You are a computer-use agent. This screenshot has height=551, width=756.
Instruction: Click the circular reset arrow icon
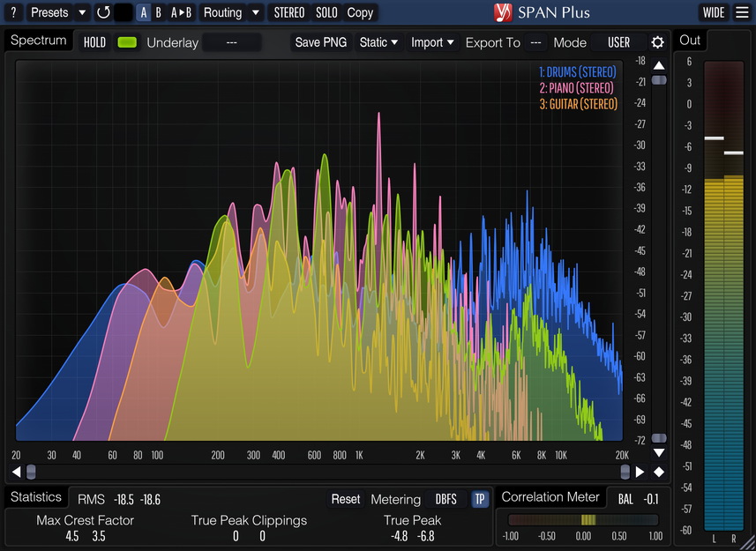103,12
